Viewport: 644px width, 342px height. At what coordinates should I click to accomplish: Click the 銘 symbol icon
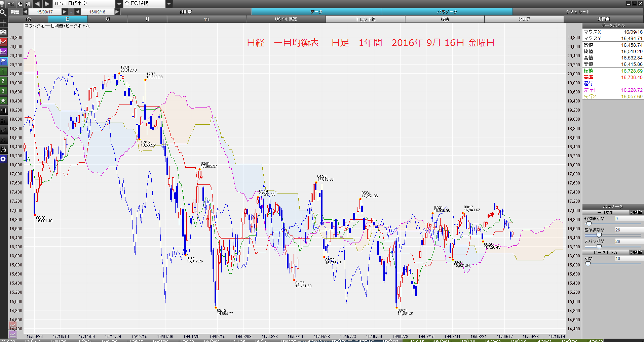click(x=3, y=149)
